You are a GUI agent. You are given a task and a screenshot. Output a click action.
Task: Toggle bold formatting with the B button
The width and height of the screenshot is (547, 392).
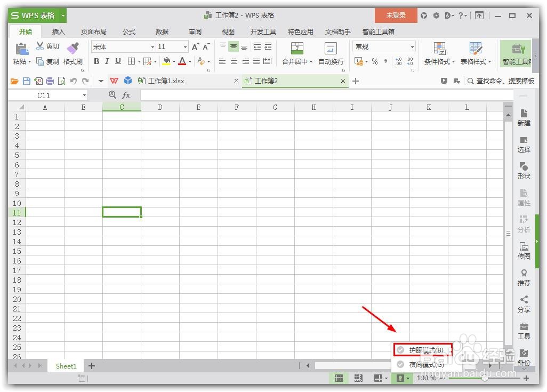[96, 61]
